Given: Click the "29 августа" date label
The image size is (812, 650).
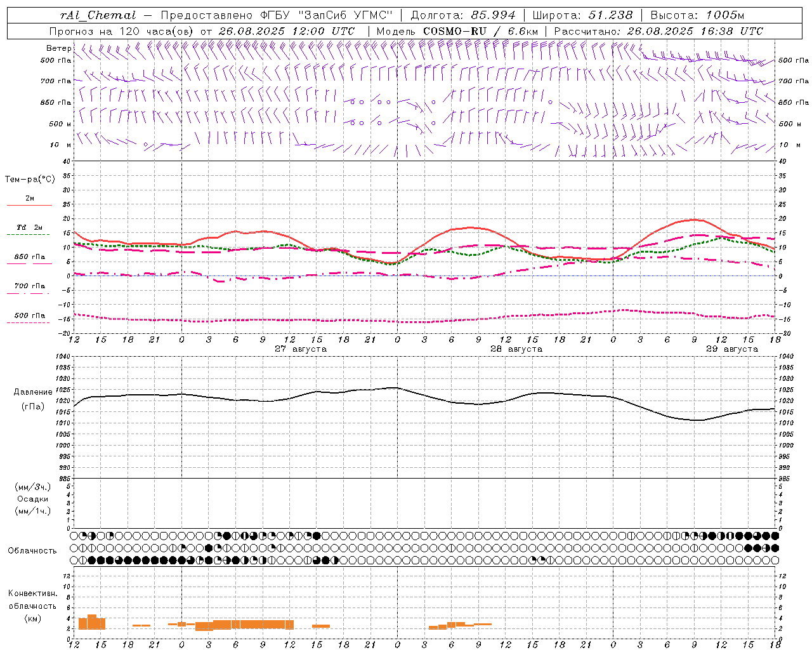Looking at the screenshot, I should 732,349.
